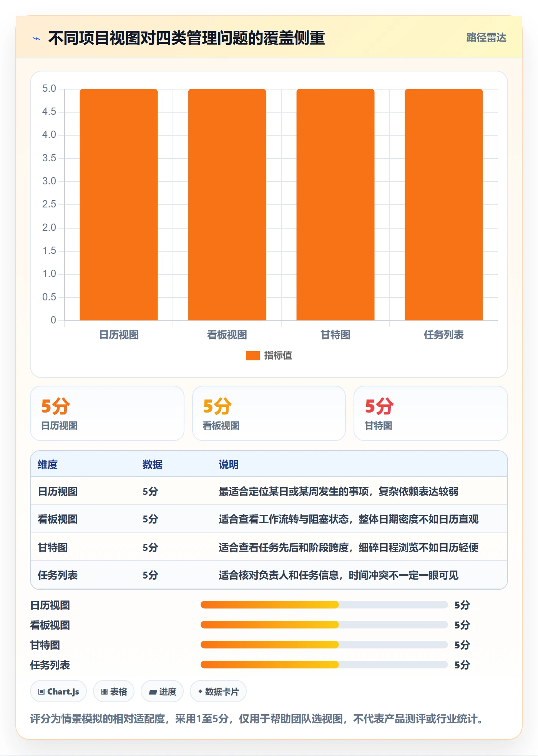Select the 看板视图 cell in the table
The image size is (538, 756).
[x=58, y=519]
